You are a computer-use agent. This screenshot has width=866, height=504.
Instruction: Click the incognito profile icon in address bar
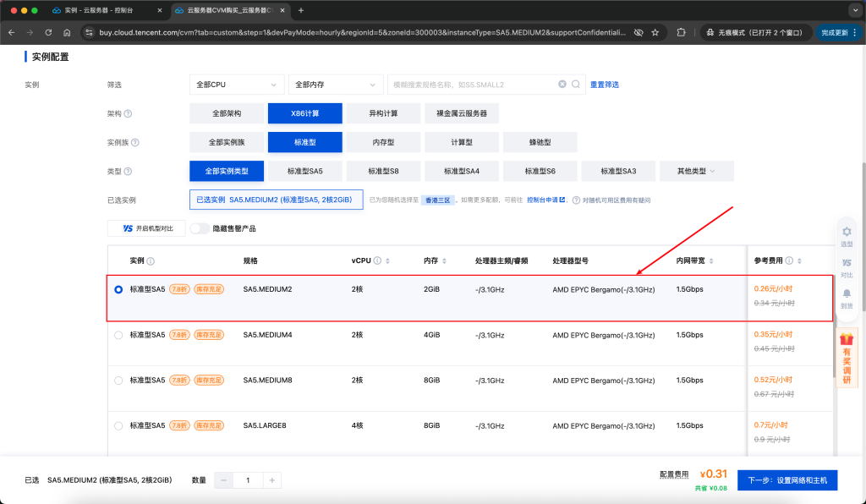pos(711,31)
